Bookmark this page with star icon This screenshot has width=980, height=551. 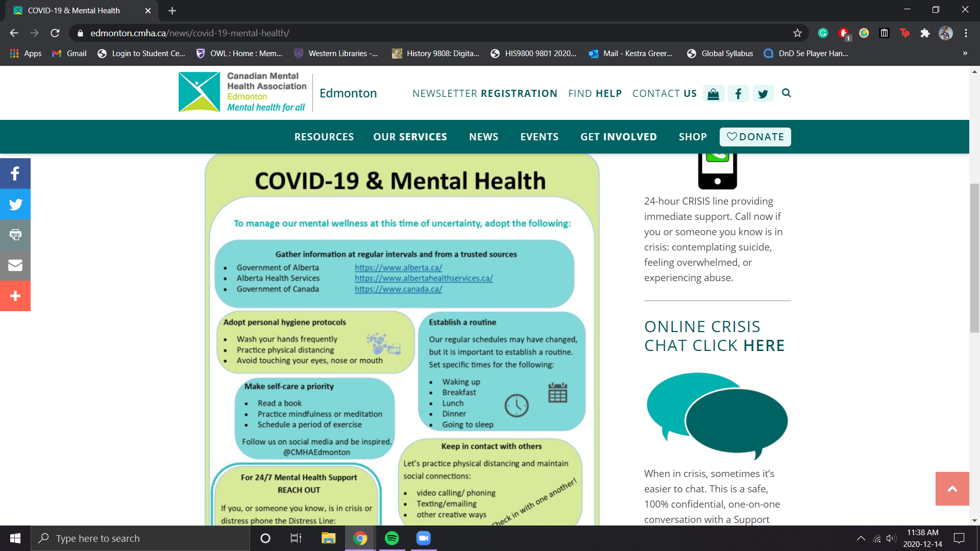point(797,33)
